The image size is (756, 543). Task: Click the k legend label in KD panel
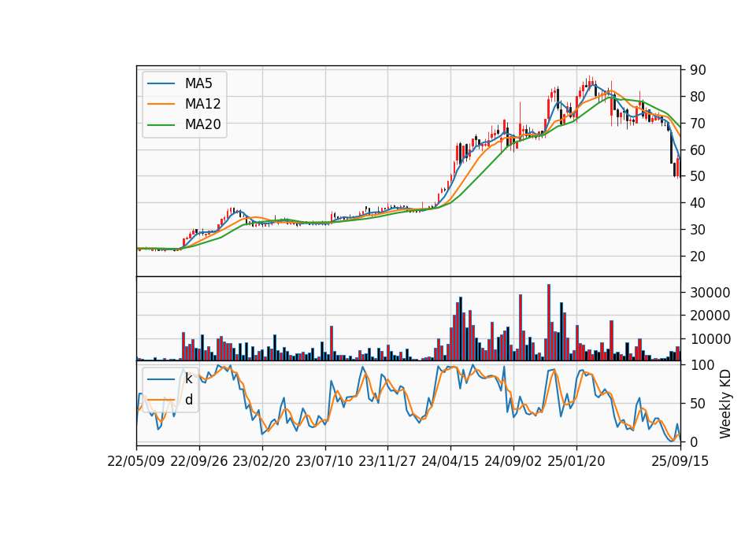[x=188, y=379]
